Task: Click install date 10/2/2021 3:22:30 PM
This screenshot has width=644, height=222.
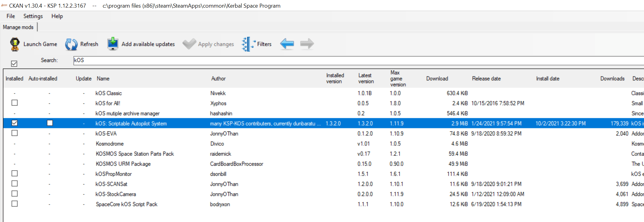Action: (561, 124)
